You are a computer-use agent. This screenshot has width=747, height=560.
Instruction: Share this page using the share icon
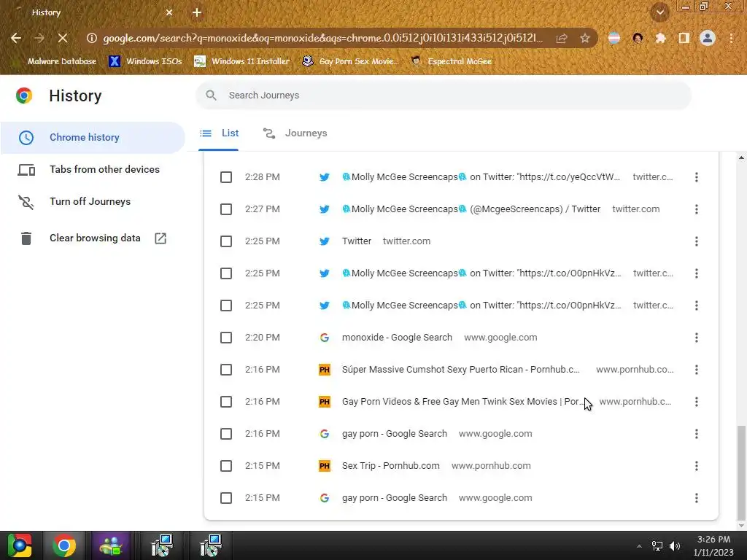[x=562, y=38]
